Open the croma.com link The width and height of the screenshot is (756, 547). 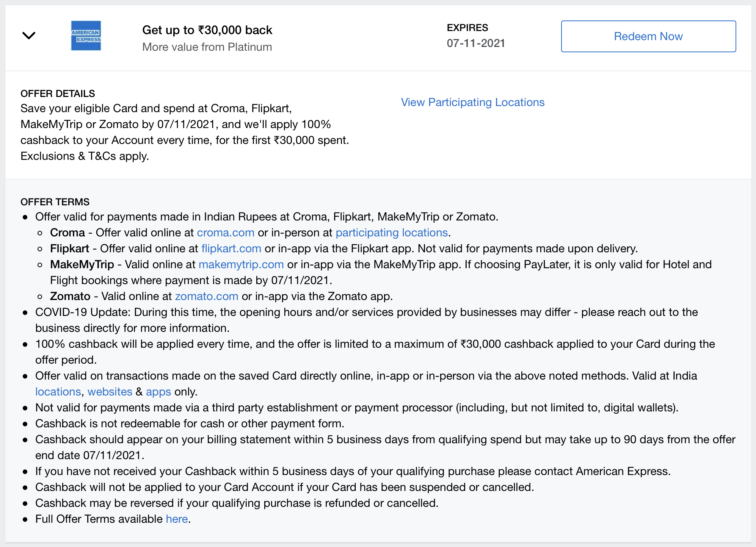226,233
